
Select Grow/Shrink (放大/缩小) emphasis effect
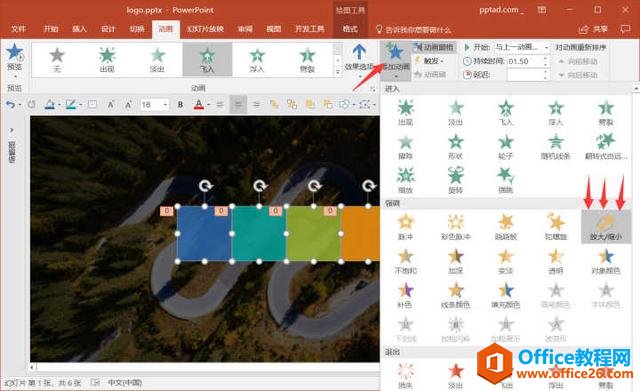pos(606,227)
